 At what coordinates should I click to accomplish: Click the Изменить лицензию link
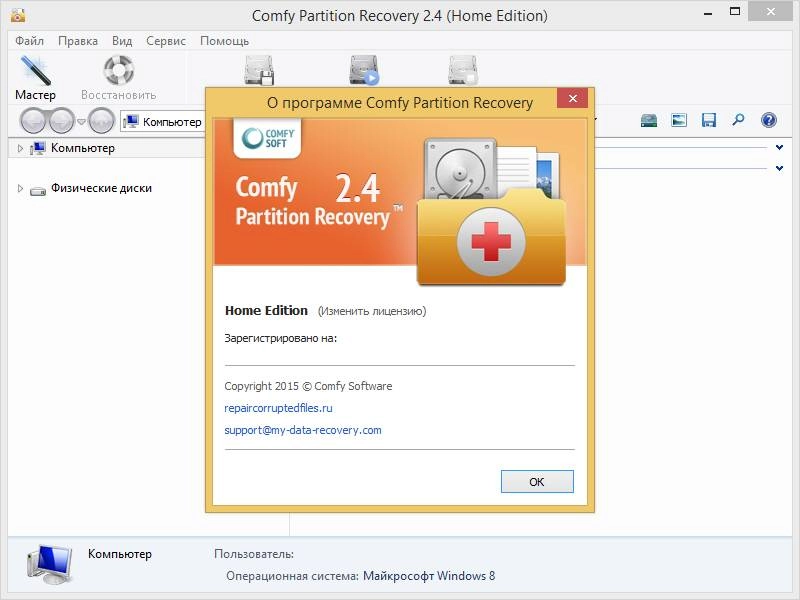(372, 311)
